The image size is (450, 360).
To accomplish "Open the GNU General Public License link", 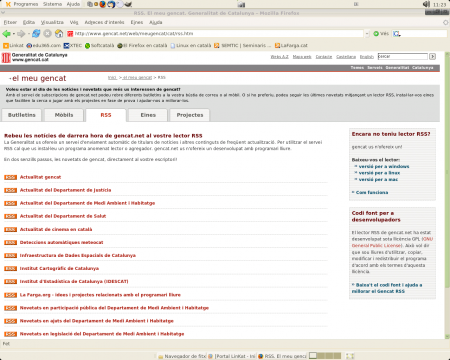I will pos(392,242).
